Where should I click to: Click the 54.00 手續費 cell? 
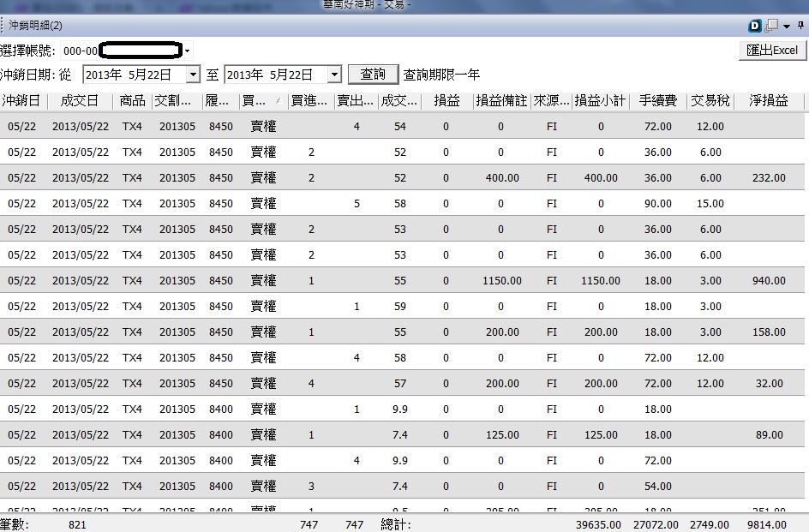click(x=658, y=486)
